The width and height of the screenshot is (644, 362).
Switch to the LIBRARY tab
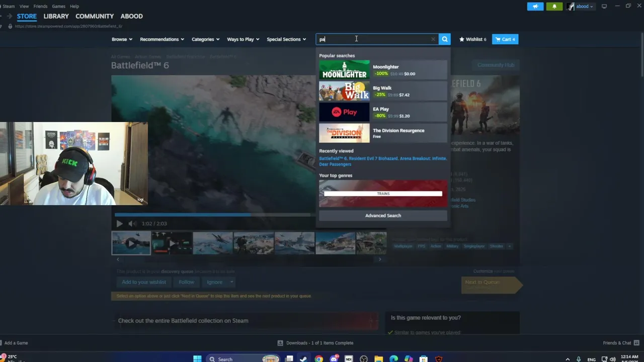56,16
